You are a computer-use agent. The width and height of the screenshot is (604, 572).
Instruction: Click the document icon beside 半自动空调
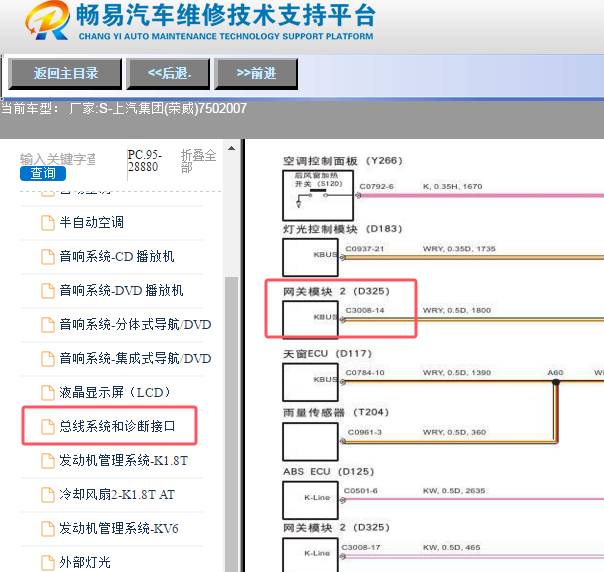click(48, 223)
